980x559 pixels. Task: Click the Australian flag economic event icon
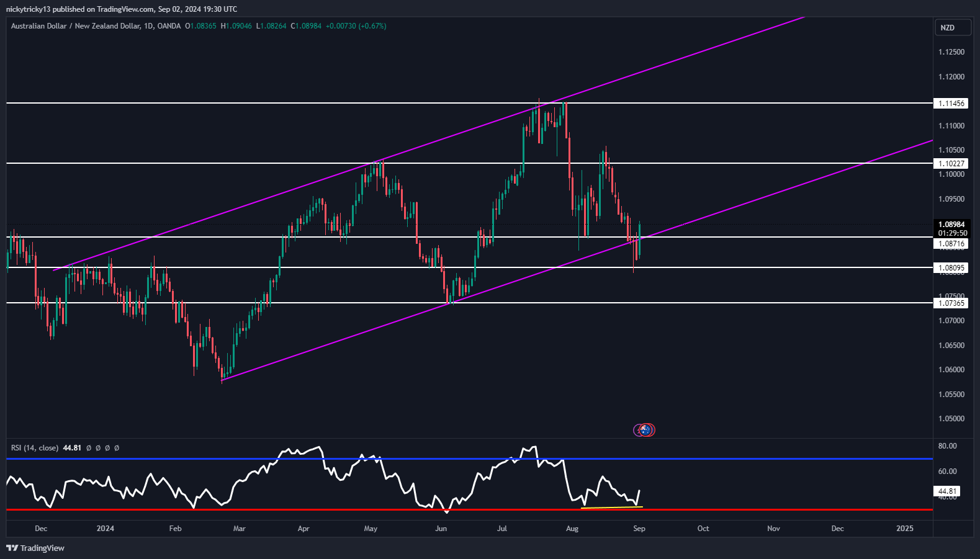click(645, 429)
